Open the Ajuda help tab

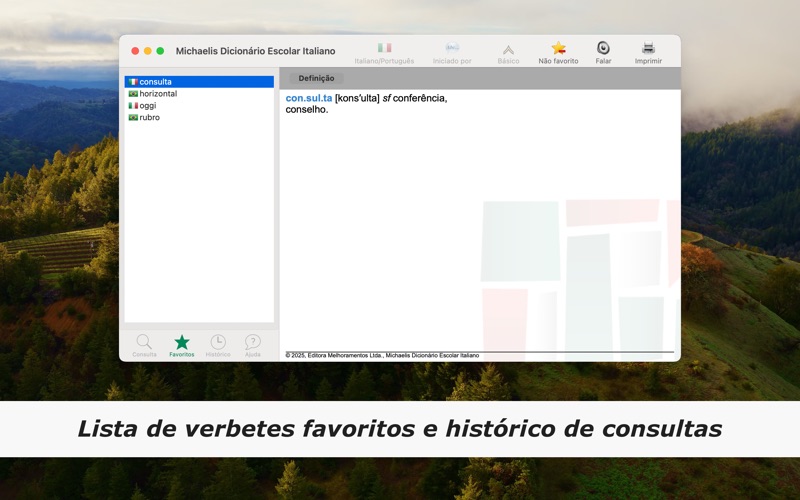pos(253,345)
